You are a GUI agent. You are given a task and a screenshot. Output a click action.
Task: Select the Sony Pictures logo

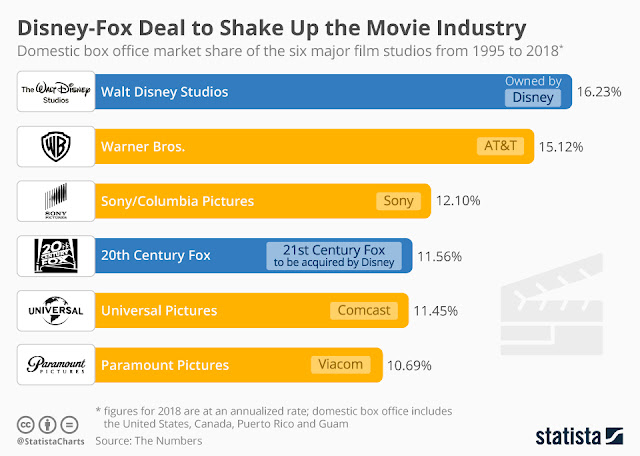[56, 201]
